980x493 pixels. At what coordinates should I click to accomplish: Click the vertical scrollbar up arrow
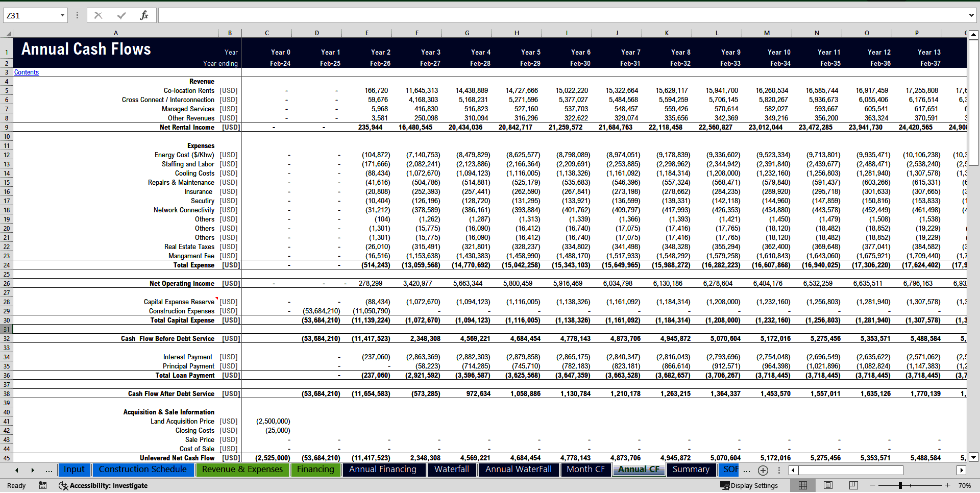point(973,35)
